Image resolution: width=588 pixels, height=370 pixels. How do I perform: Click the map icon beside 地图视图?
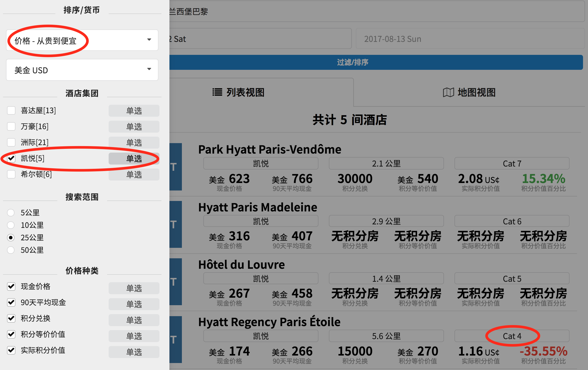pyautogui.click(x=448, y=92)
